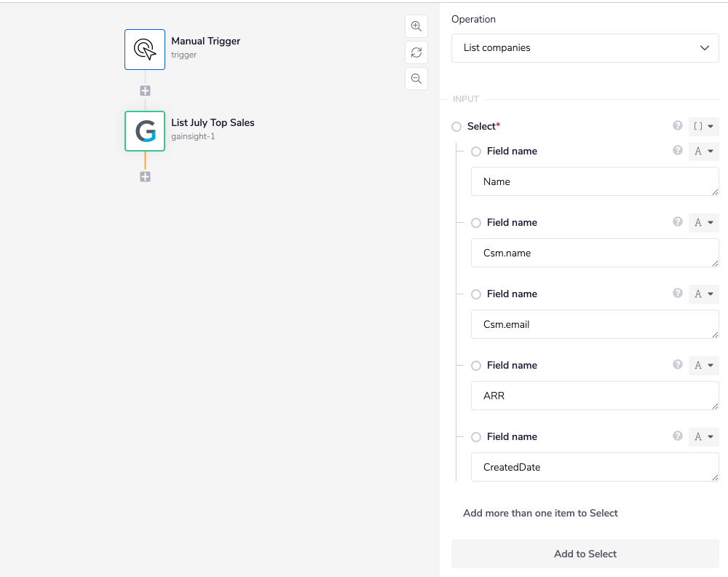The height and width of the screenshot is (577, 728).
Task: Open help icon beside Csm.email field
Action: pos(677,294)
